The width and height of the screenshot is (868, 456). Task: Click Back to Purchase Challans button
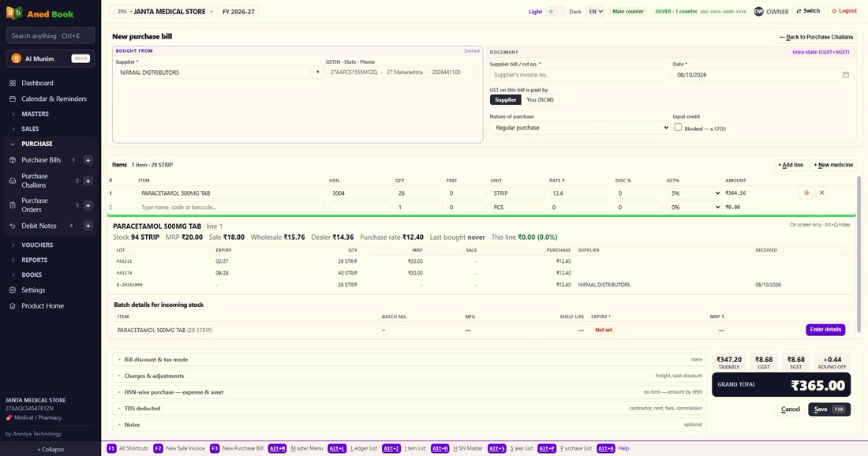816,37
